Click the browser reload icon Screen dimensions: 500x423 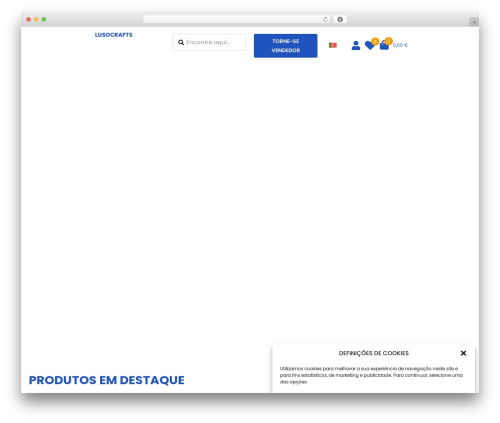tap(325, 19)
